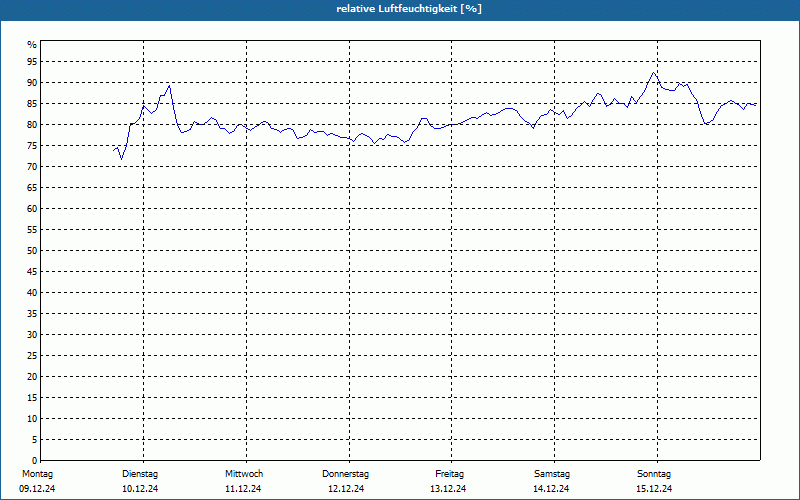Click the 85 y-axis value
Image resolution: width=800 pixels, height=500 pixels.
[32, 104]
